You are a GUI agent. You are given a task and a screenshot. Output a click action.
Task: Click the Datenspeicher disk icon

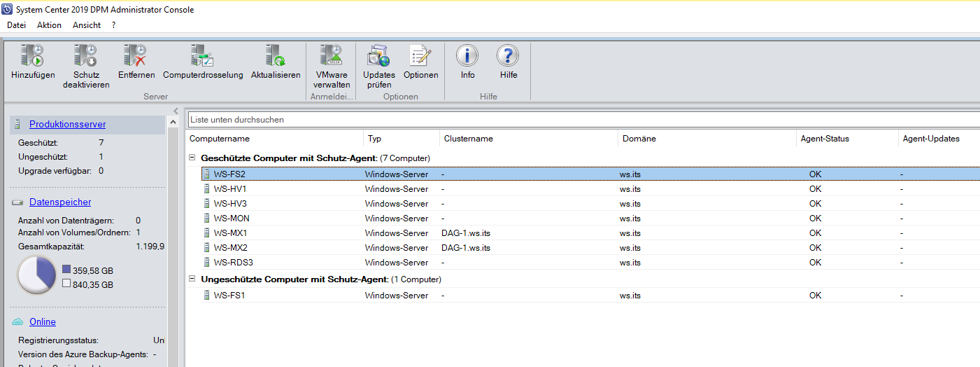[x=18, y=202]
